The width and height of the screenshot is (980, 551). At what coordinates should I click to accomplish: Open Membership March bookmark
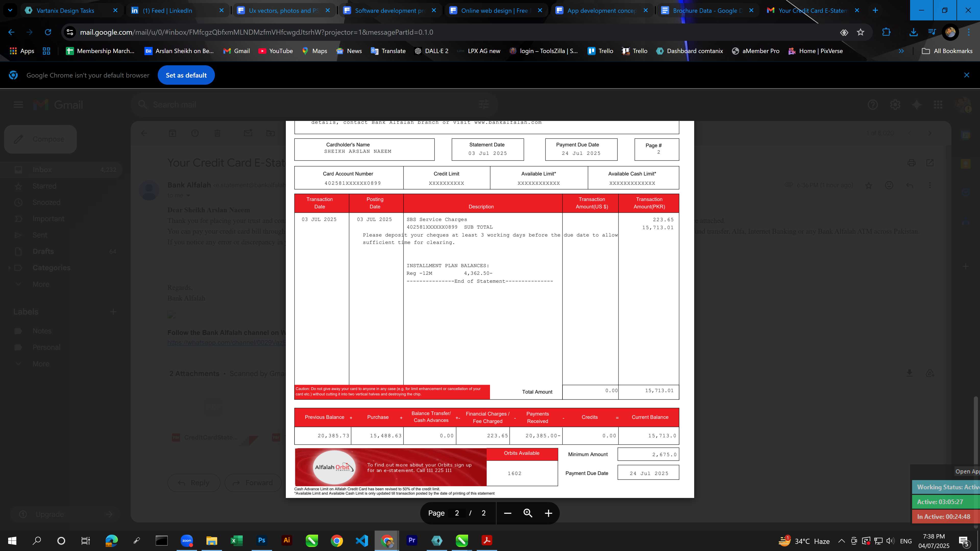101,51
